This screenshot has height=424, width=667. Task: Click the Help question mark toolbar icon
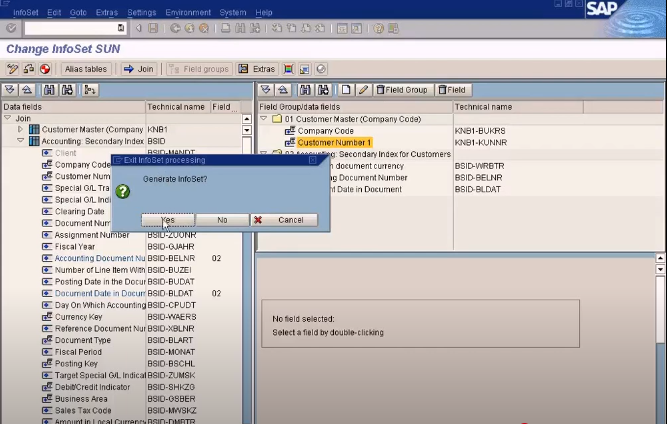(x=378, y=28)
